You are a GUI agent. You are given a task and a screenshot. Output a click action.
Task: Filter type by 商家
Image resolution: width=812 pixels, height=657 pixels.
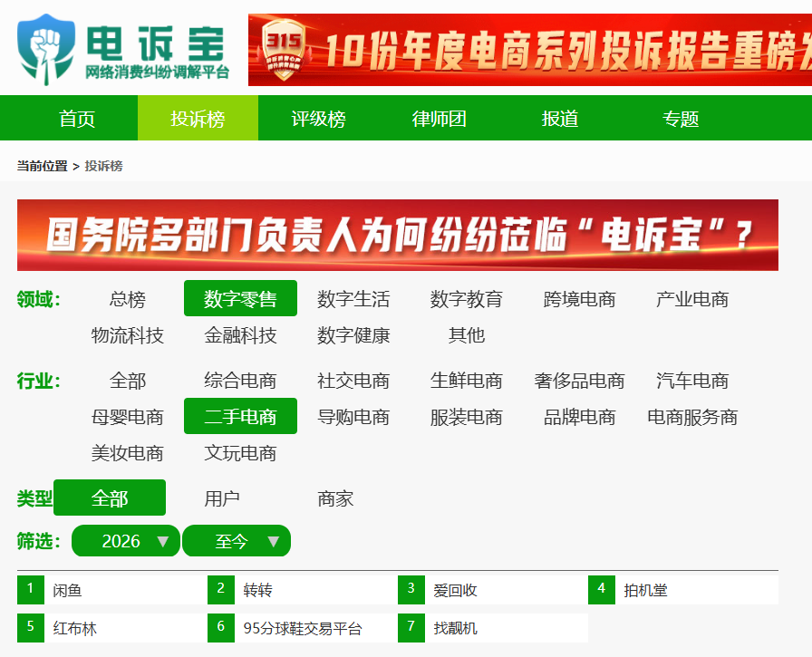(335, 498)
